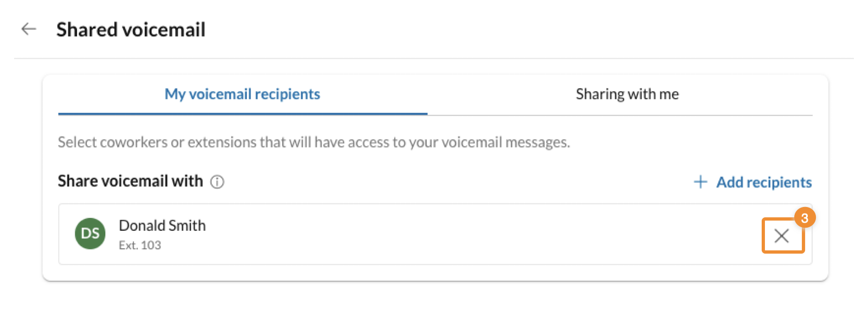Click the blue underline below the active tab
Image resolution: width=868 pixels, height=323 pixels.
(x=242, y=114)
